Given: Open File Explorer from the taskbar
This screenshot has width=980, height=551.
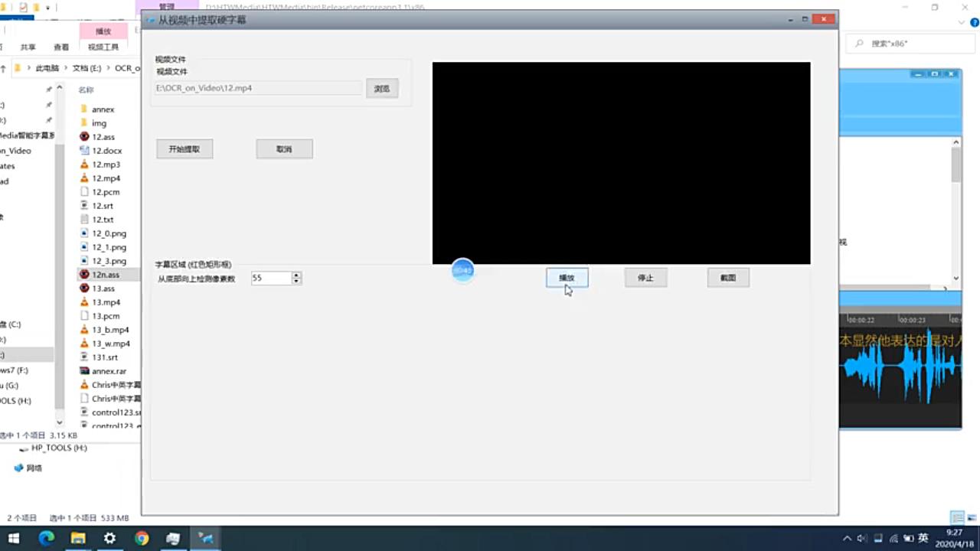Looking at the screenshot, I should pos(78,539).
